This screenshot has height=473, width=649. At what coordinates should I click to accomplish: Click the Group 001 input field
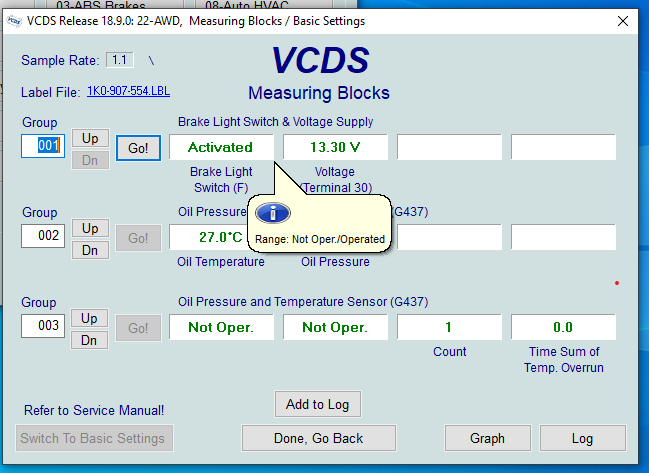click(43, 146)
